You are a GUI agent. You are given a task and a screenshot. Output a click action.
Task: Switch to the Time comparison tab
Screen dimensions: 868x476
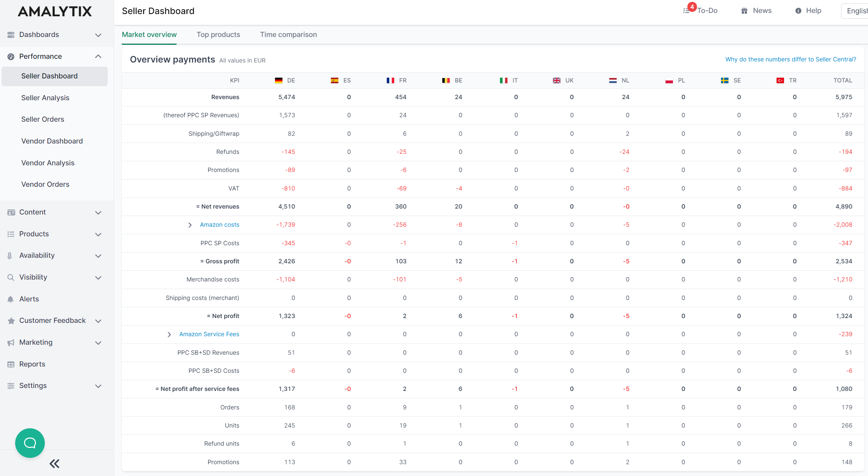(x=288, y=35)
